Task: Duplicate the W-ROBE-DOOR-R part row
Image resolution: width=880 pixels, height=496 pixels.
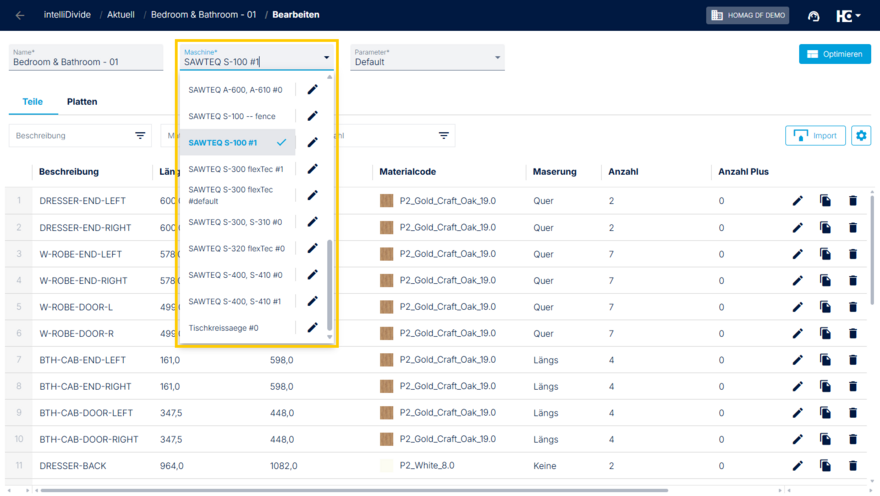Action: pos(825,333)
